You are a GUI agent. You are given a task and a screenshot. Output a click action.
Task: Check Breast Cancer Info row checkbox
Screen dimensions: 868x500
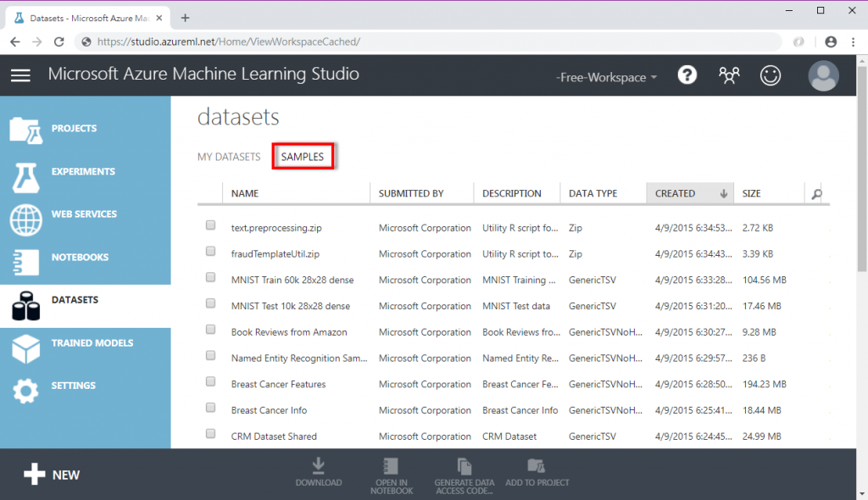tap(210, 407)
